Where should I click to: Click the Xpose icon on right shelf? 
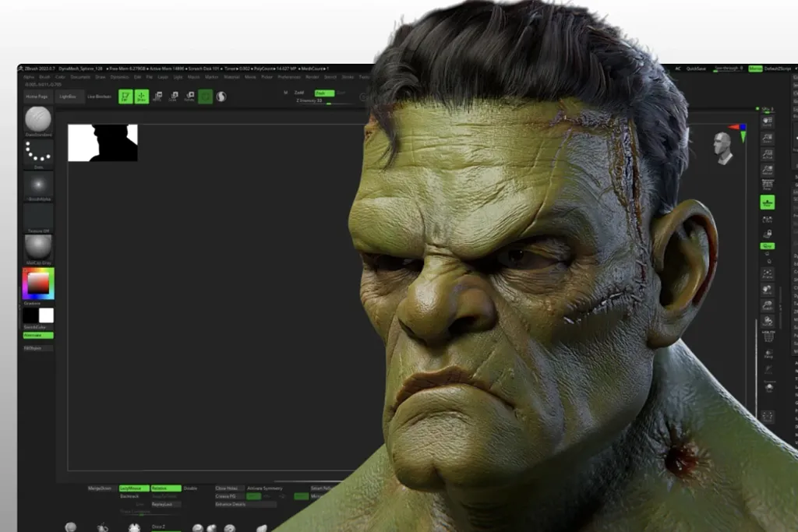click(x=768, y=417)
